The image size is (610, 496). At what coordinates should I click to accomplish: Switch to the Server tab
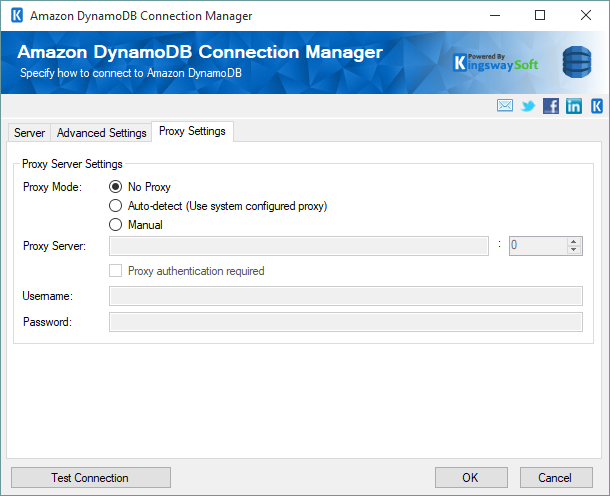click(x=29, y=133)
